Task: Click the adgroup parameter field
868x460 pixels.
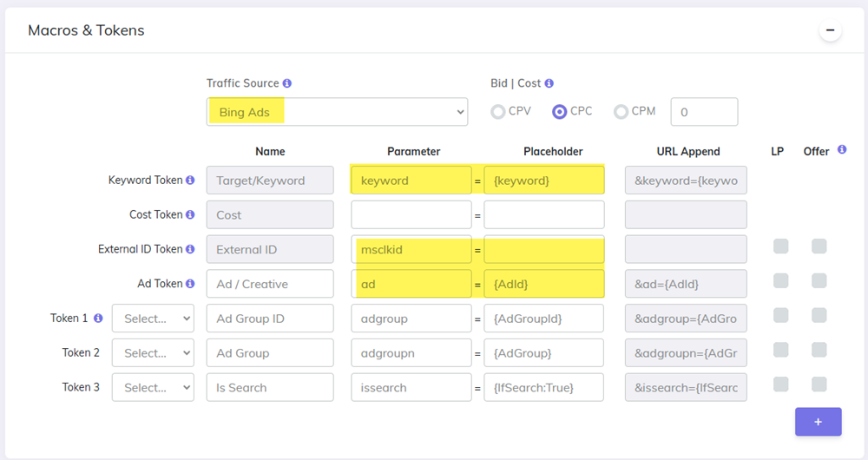Action: 411,319
